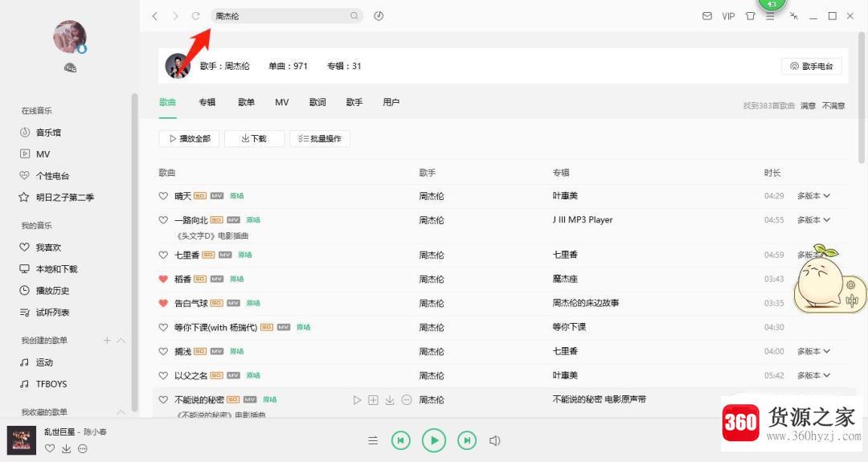868x462 pixels.
Task: Go forward using the navigation forward arrow
Action: 175,16
